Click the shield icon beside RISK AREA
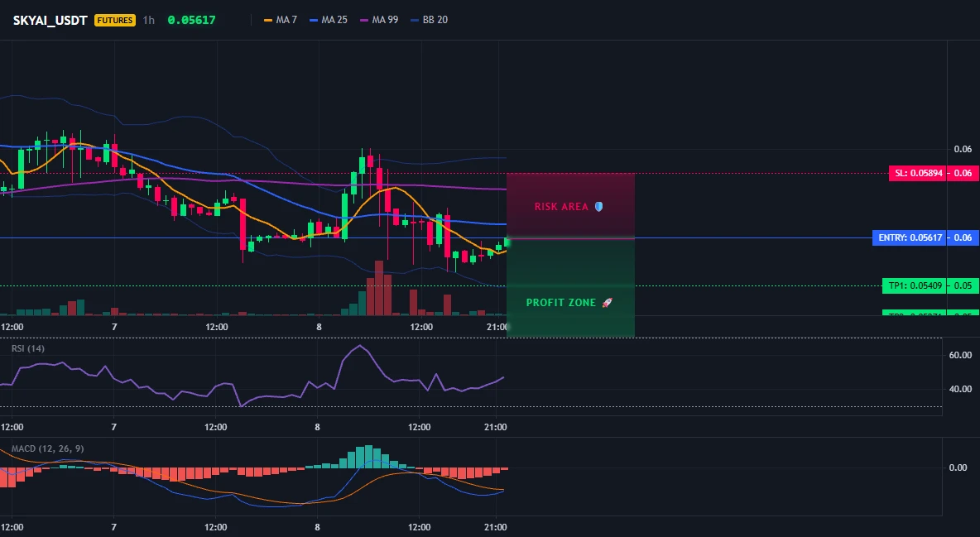This screenshot has width=980, height=537. point(598,206)
